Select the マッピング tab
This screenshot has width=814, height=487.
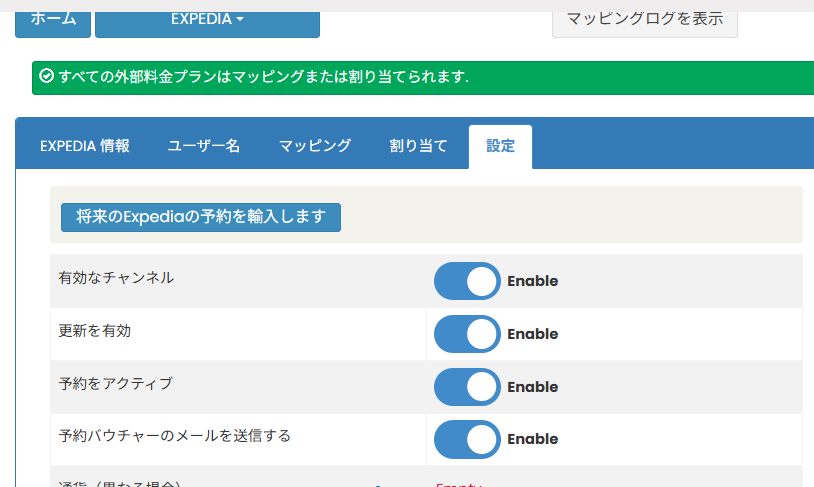315,146
